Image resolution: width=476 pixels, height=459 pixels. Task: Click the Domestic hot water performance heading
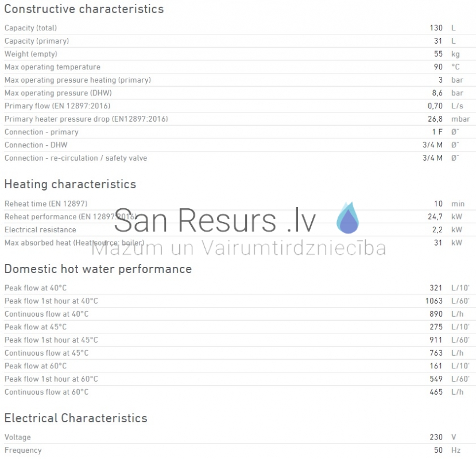click(x=98, y=269)
